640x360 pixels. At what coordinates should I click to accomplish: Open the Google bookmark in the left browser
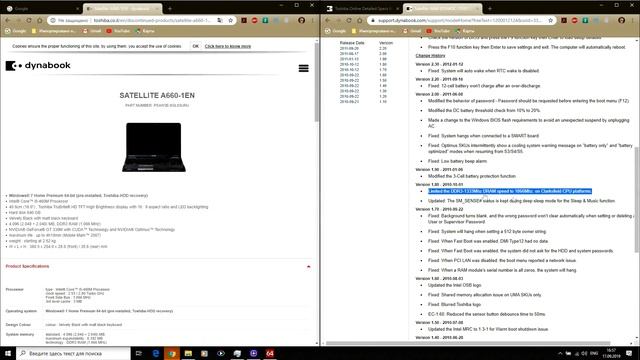coord(16,31)
